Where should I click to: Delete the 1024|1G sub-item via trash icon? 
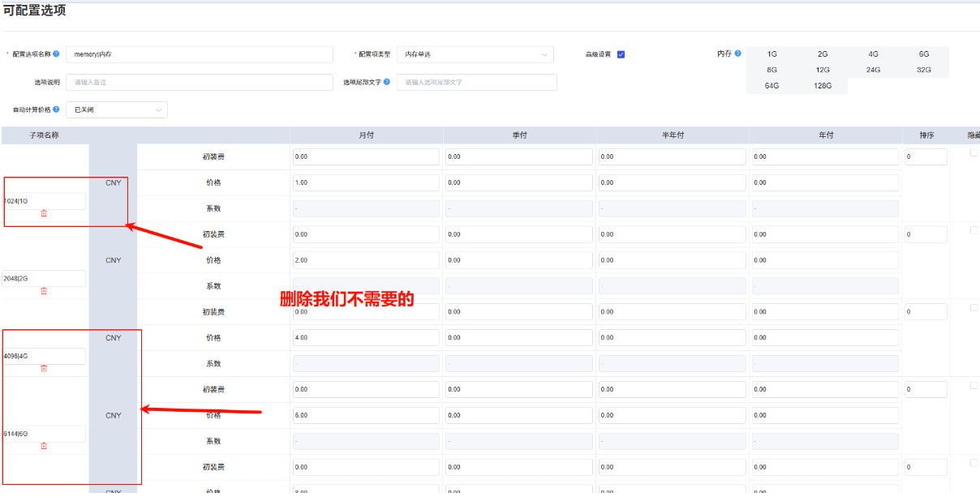click(43, 212)
